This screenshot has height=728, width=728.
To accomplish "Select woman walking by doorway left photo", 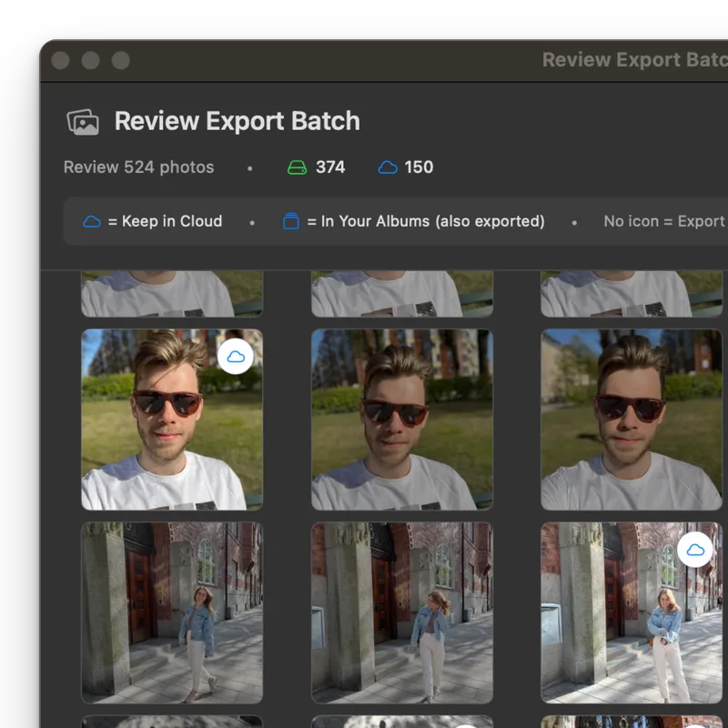I will (172, 612).
